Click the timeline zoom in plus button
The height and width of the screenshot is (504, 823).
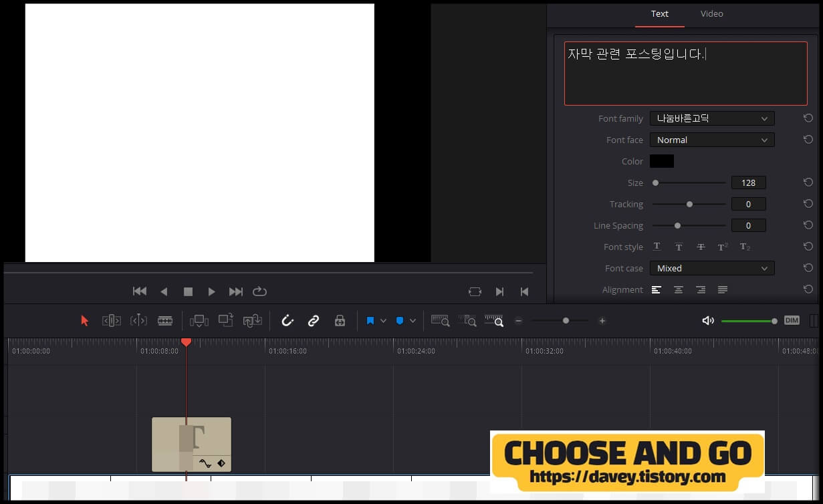click(x=602, y=321)
